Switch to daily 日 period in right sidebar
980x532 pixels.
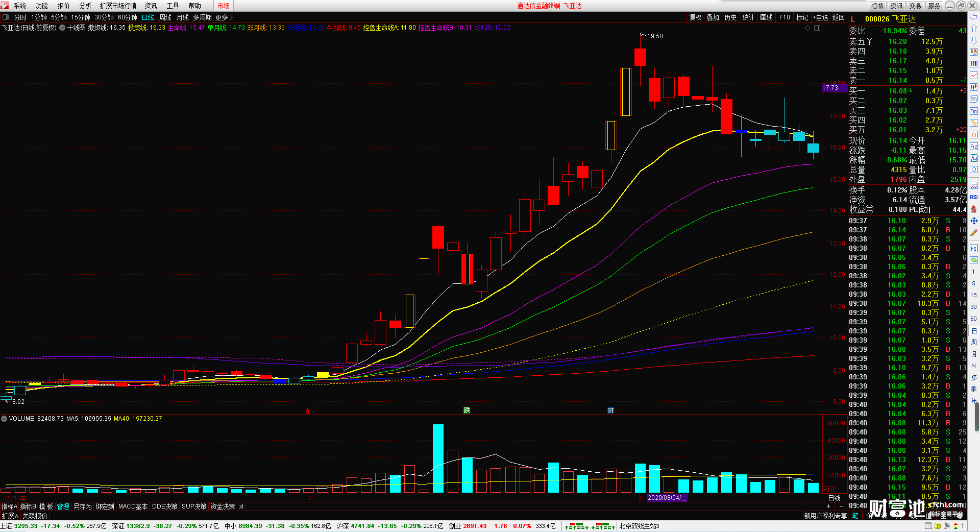(x=973, y=331)
